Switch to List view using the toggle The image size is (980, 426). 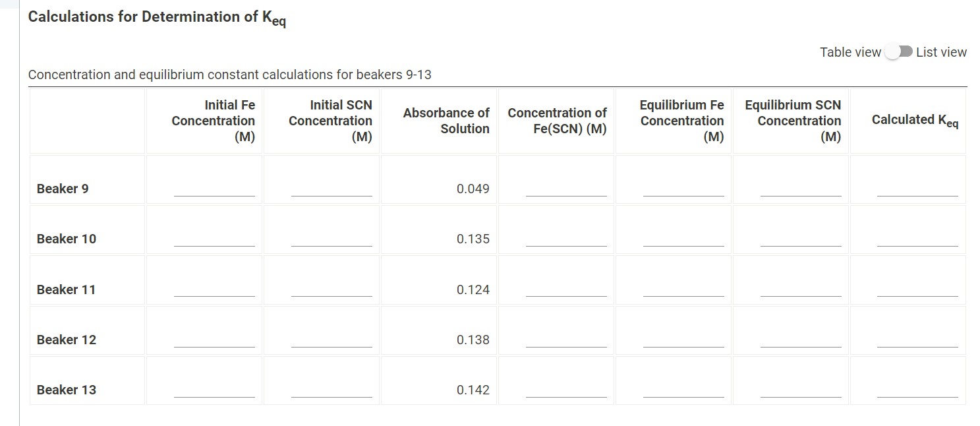(x=898, y=50)
